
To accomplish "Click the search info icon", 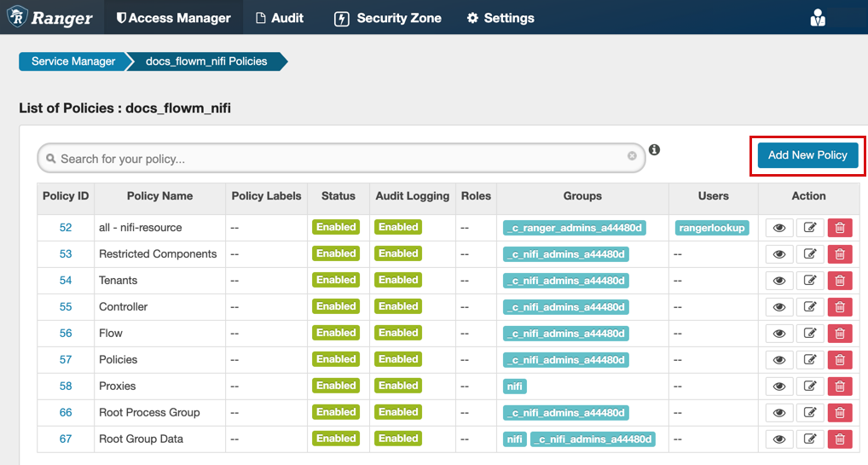I will click(x=654, y=150).
